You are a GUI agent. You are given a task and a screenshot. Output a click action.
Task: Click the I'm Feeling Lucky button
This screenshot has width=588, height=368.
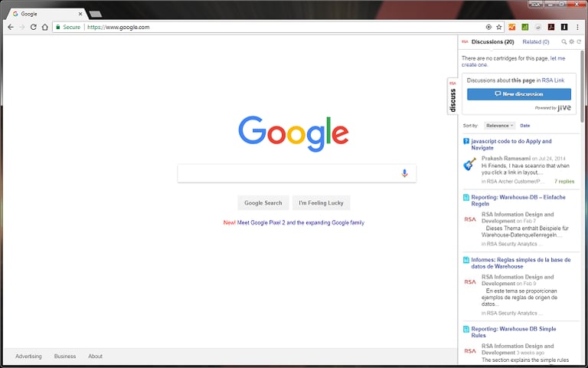pos(321,202)
